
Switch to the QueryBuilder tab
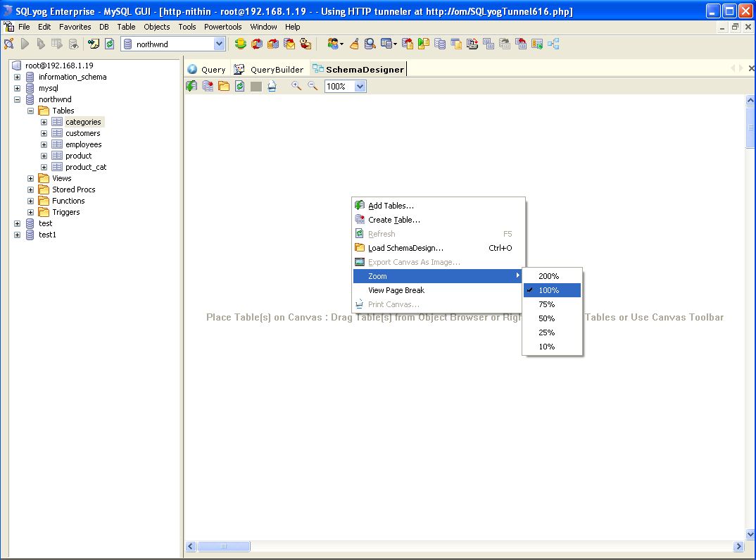coord(270,70)
